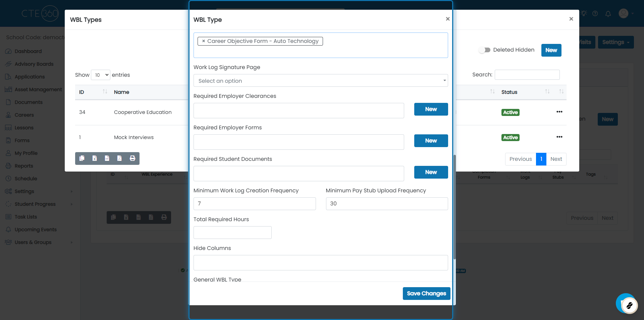Screen dimensions: 644x320
Task: Click the Required Employer Forms field
Action: [x=299, y=142]
